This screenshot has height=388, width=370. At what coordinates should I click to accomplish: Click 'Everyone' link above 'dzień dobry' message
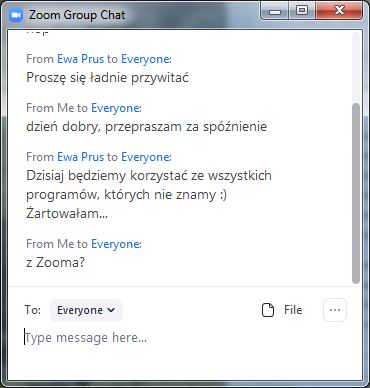(x=116, y=108)
